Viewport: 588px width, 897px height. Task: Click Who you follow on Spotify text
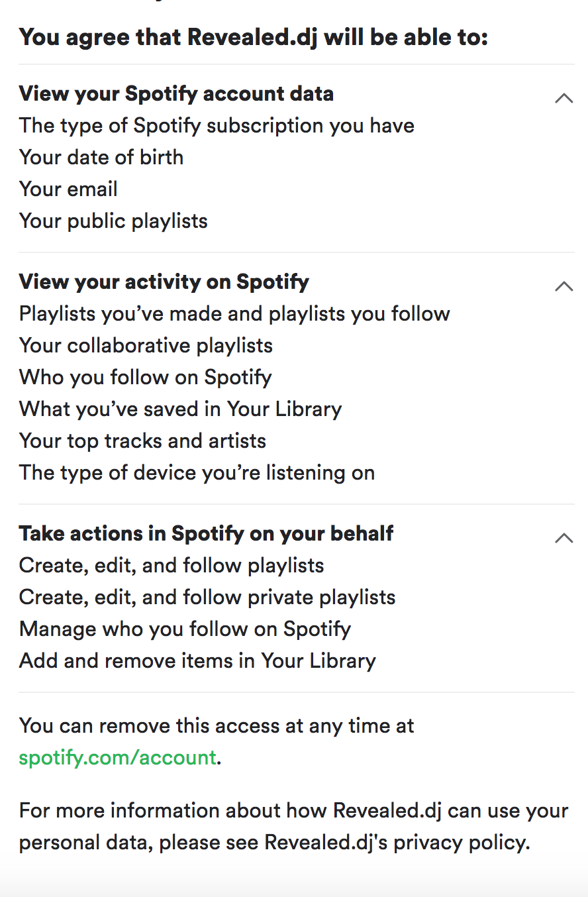(x=146, y=377)
